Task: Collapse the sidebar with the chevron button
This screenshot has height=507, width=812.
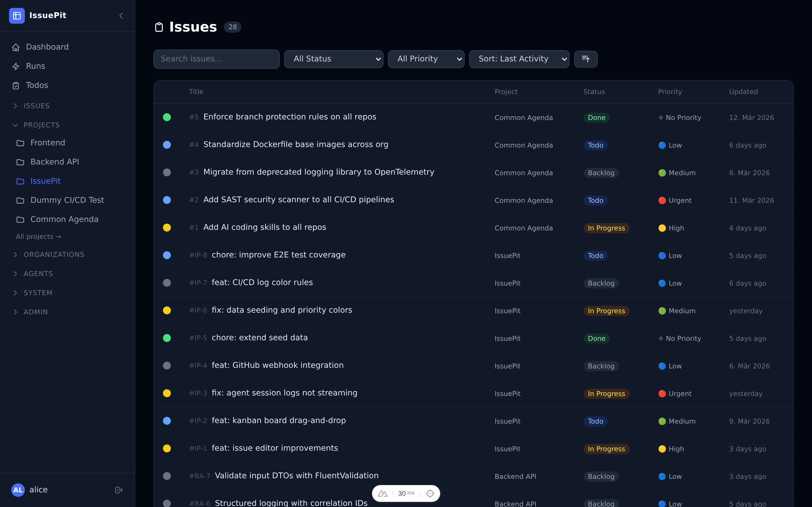Action: (x=121, y=15)
